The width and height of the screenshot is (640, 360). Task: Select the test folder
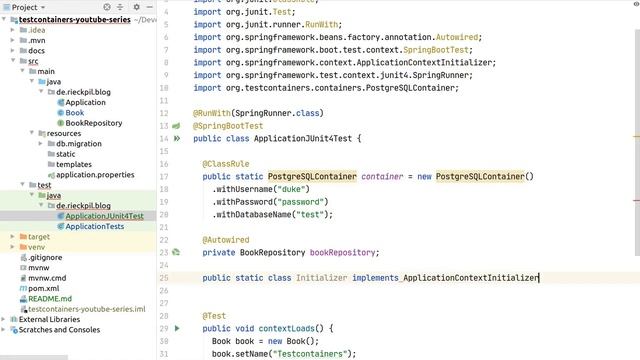(44, 185)
